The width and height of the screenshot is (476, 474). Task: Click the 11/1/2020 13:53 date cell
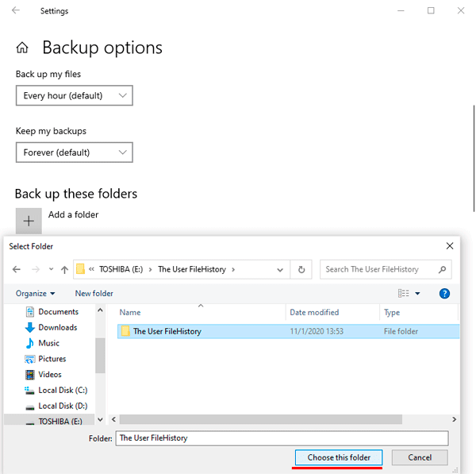[317, 331]
